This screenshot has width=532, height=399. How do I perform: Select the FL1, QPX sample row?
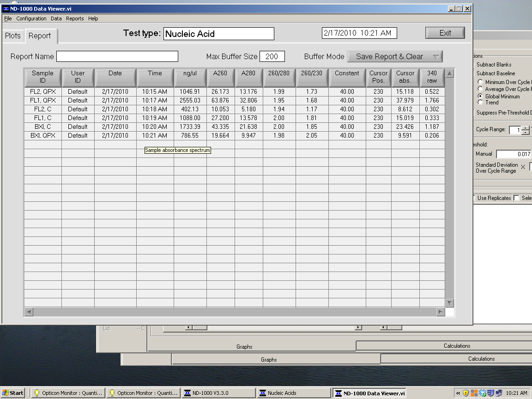(x=235, y=100)
